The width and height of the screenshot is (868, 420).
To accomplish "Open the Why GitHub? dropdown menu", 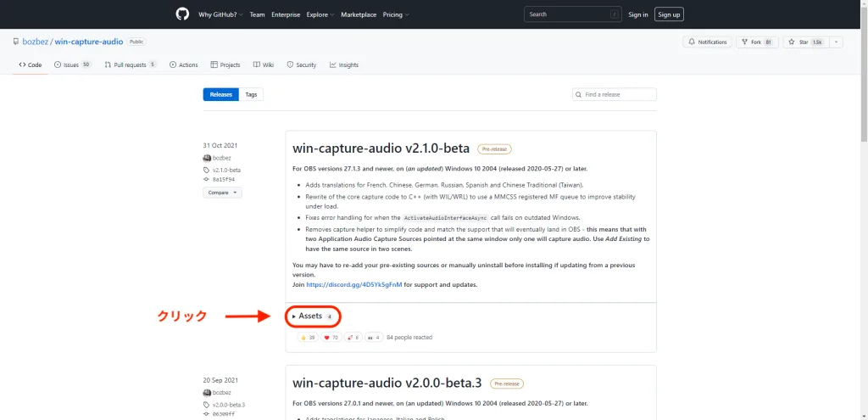I will (x=221, y=14).
